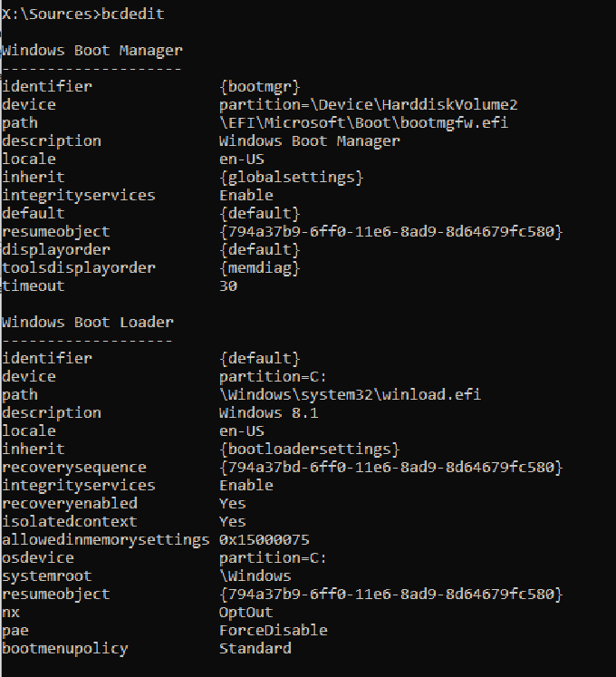616x677 pixels.
Task: Click the ForceDisable value for pae
Action: [273, 630]
